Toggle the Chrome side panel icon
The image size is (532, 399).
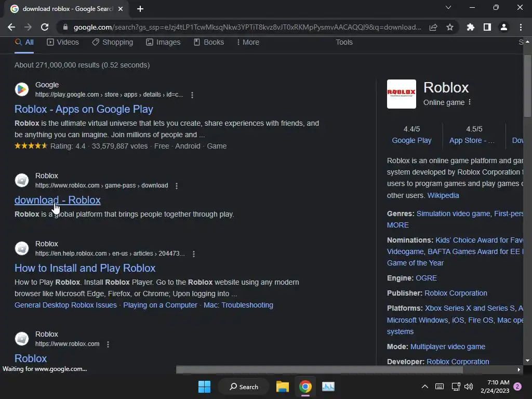coord(487,27)
